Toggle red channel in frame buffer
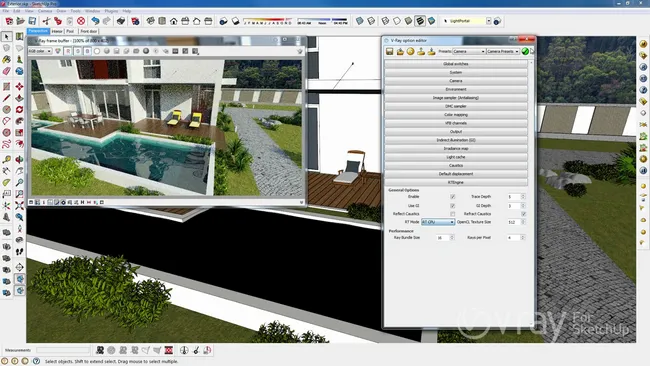Image resolution: width=650 pixels, height=366 pixels. pyautogui.click(x=68, y=51)
